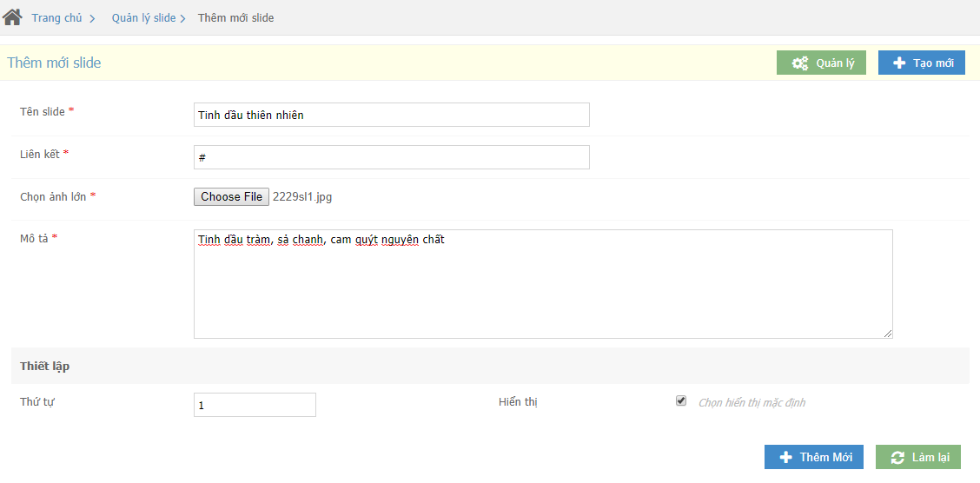Click the home icon in breadcrumb
The image size is (980, 483).
pyautogui.click(x=12, y=17)
